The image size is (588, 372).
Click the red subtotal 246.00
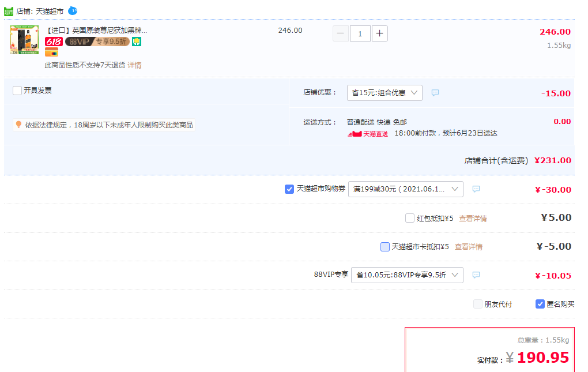pyautogui.click(x=555, y=32)
